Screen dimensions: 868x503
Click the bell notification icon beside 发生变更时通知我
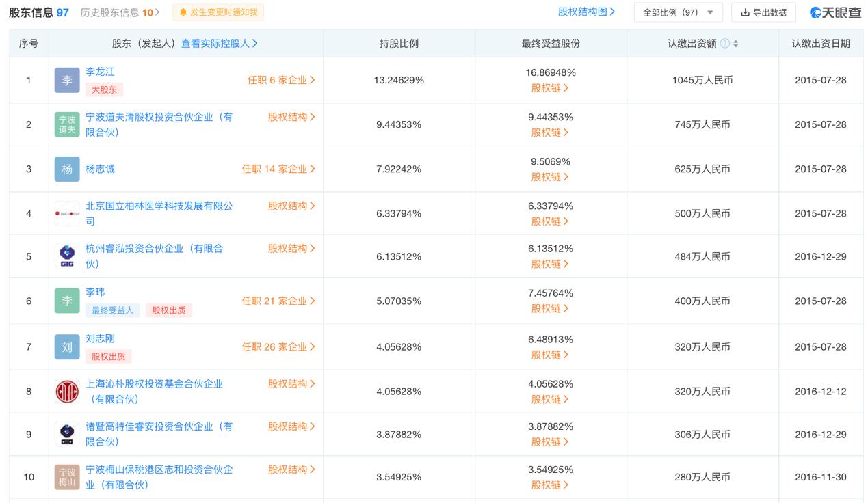click(x=183, y=12)
